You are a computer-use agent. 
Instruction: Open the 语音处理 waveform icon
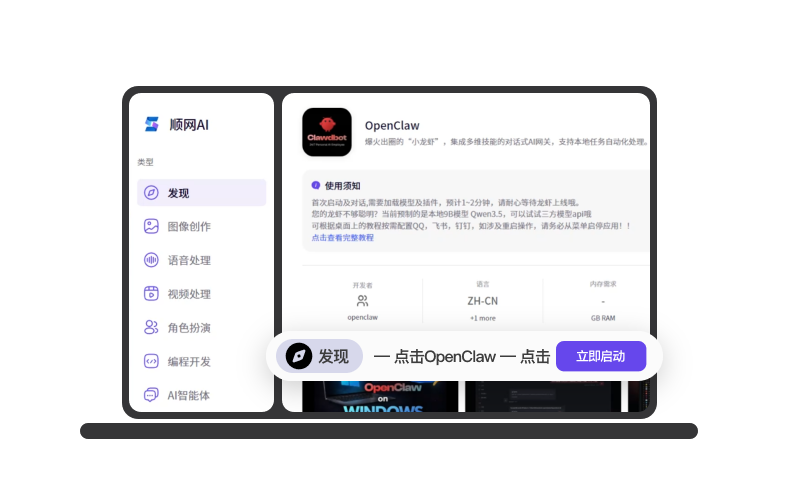pos(151,260)
